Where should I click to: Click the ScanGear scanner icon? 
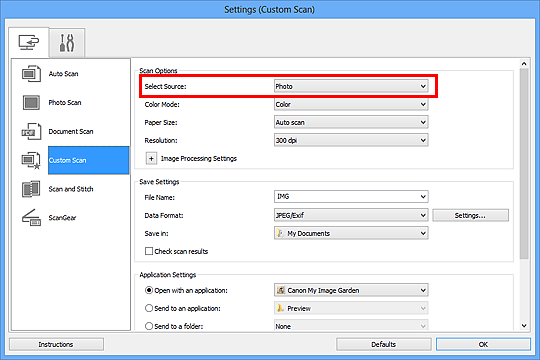pos(31,217)
